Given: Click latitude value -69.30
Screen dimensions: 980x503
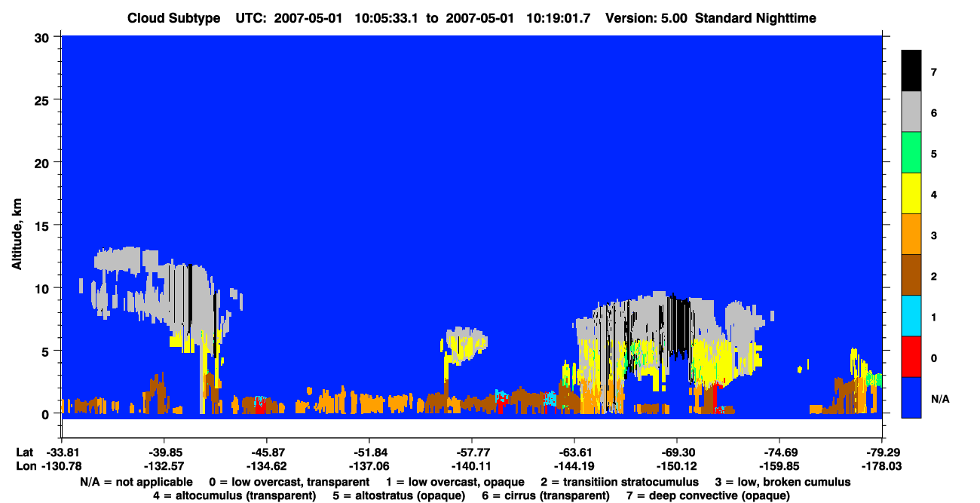Looking at the screenshot, I should [677, 452].
